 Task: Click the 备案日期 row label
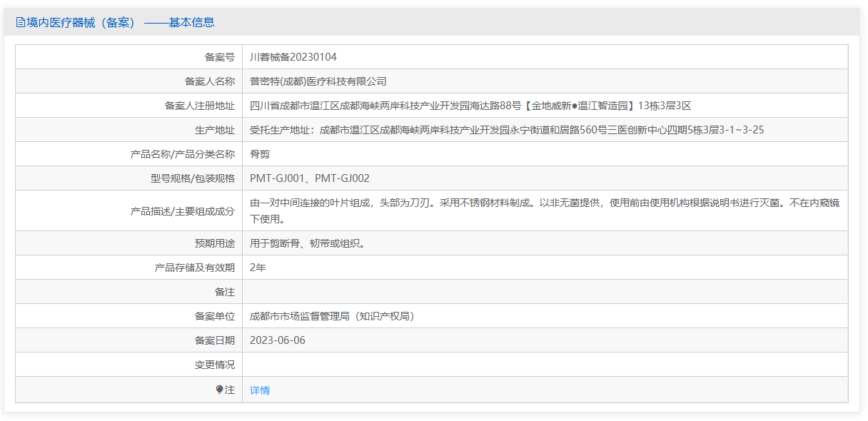[x=215, y=340]
